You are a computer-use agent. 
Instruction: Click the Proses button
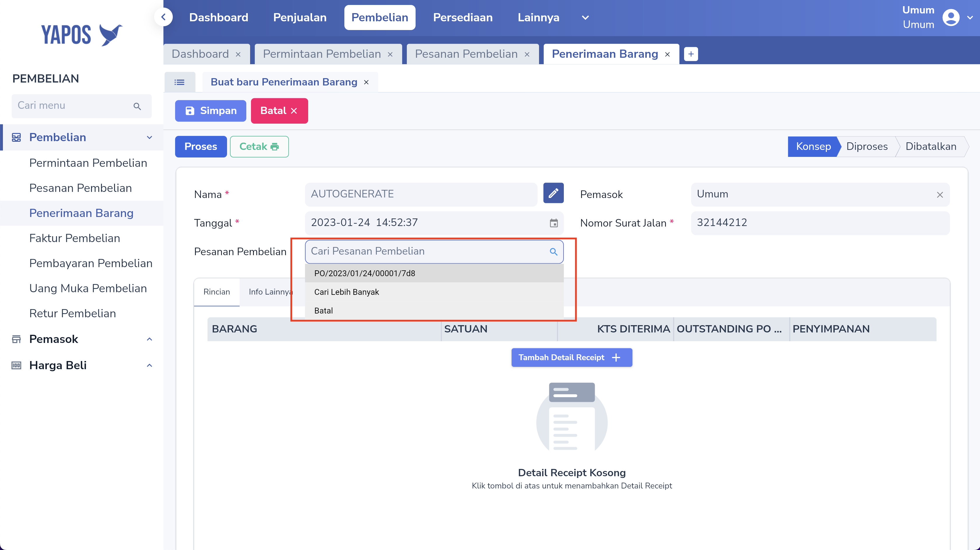(200, 147)
